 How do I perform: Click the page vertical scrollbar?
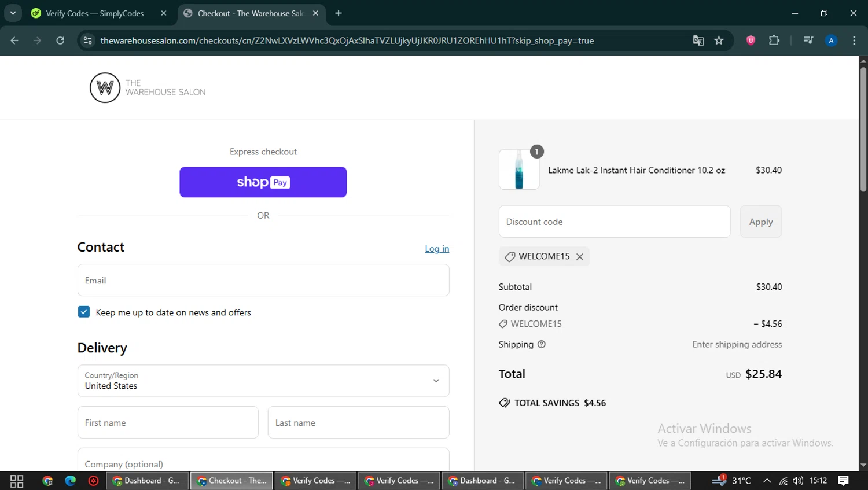(x=863, y=130)
